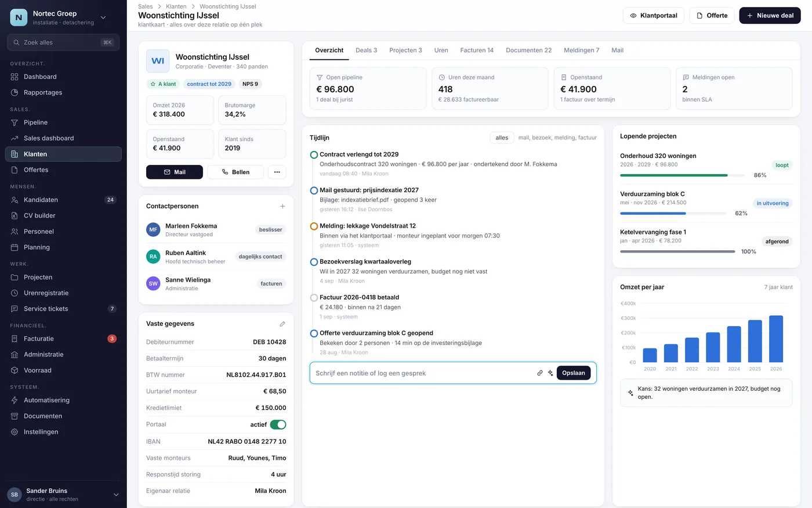Open Planning calendar in sidebar
This screenshot has height=508, width=812.
[63, 247]
